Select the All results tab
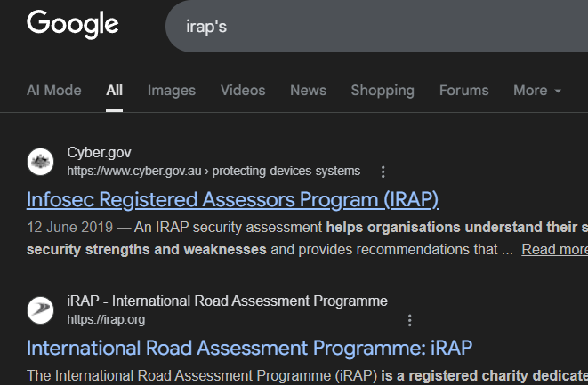 114,91
